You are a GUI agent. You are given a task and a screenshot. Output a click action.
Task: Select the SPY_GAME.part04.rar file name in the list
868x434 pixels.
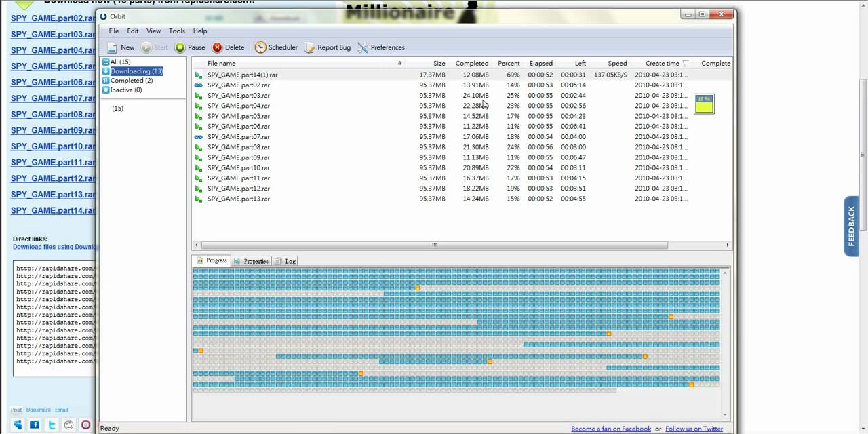(x=239, y=106)
